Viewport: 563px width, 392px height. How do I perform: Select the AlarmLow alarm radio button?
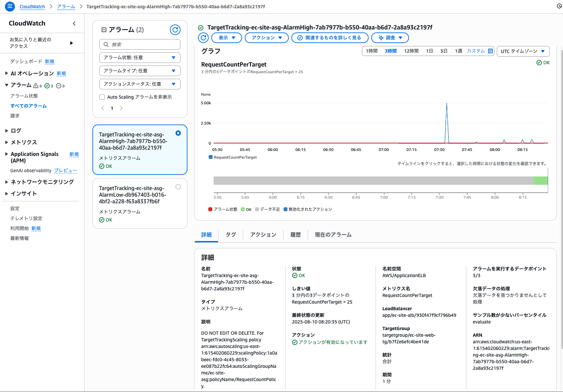[178, 187]
